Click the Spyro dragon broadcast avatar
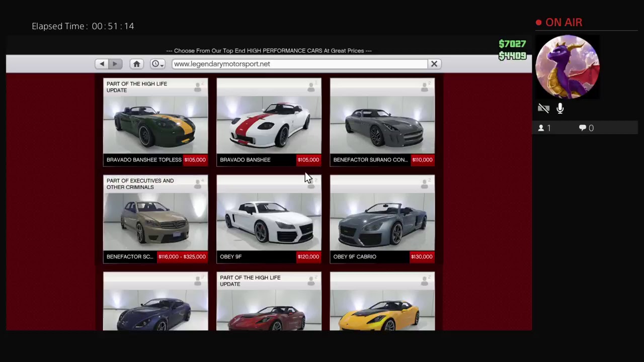The height and width of the screenshot is (362, 644). point(568,67)
